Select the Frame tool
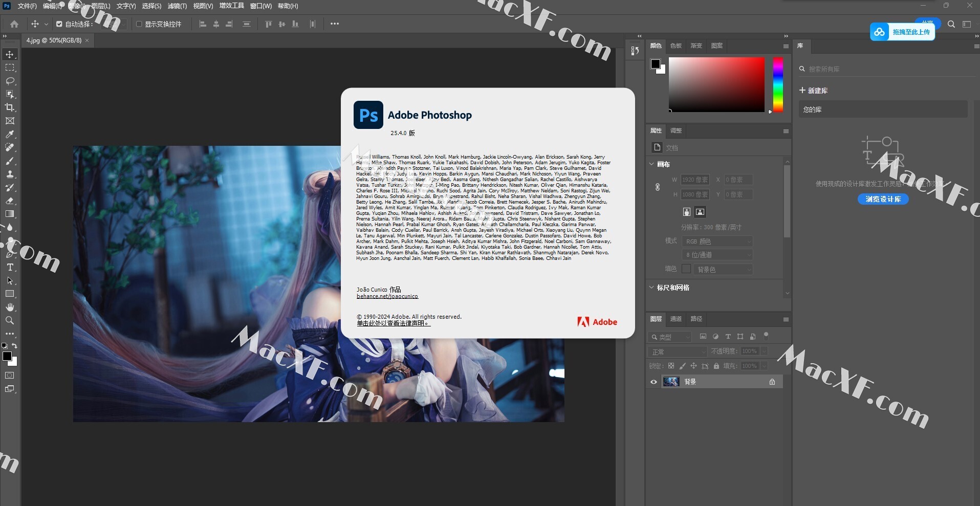 (10, 121)
